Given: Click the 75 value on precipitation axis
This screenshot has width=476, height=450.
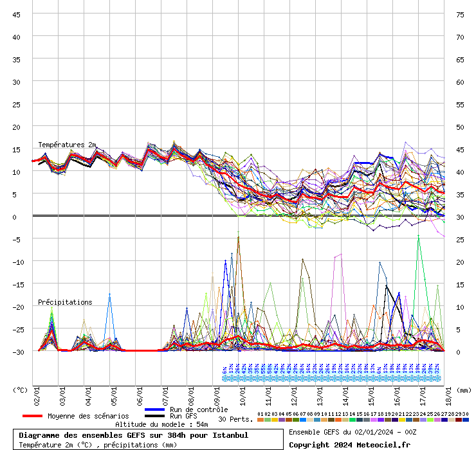Looking at the screenshot, I should click(460, 15).
